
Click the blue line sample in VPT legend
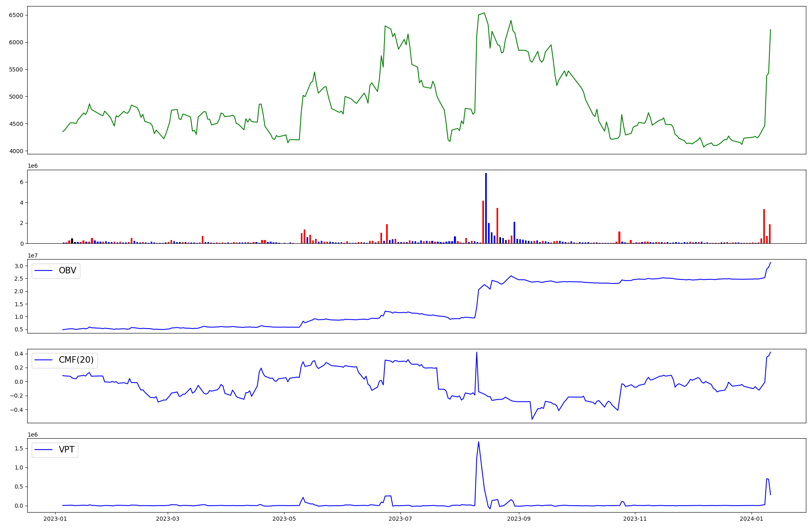tap(44, 450)
